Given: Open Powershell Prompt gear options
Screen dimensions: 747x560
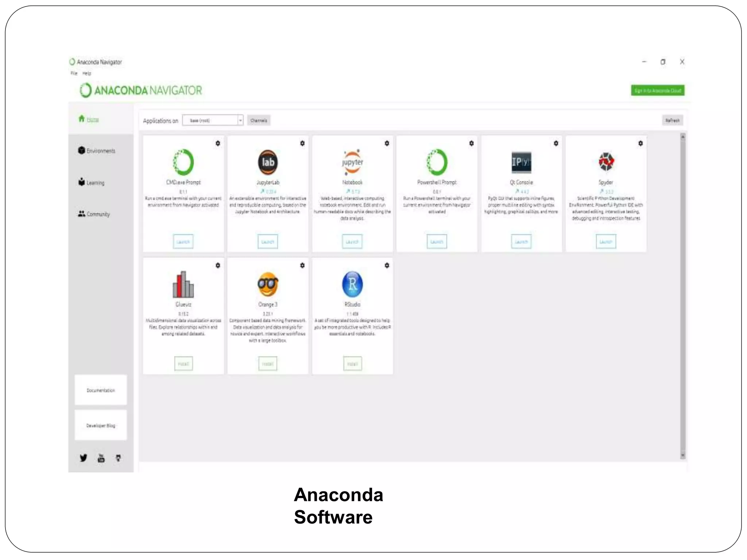Looking at the screenshot, I should pyautogui.click(x=472, y=143).
